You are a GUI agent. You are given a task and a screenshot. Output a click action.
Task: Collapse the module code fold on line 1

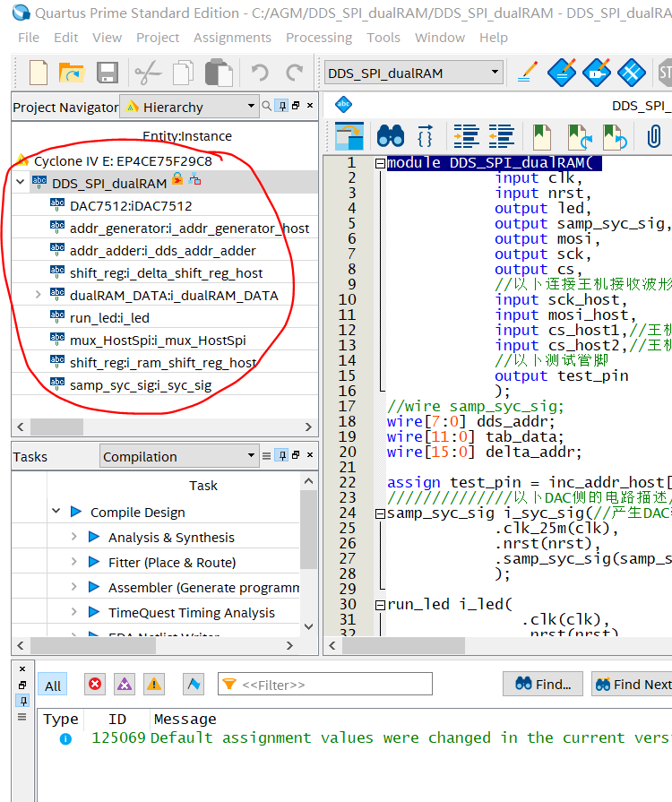[380, 163]
